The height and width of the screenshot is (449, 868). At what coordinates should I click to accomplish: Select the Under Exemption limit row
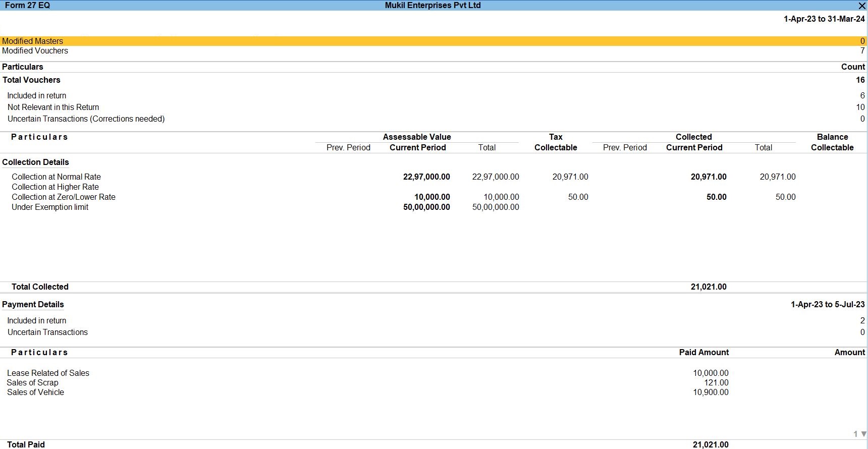click(433, 207)
